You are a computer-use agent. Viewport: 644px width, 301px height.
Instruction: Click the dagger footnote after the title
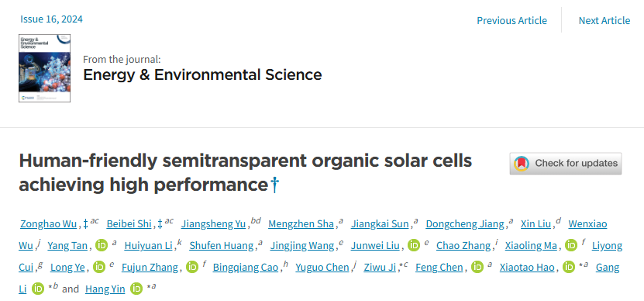tap(274, 185)
